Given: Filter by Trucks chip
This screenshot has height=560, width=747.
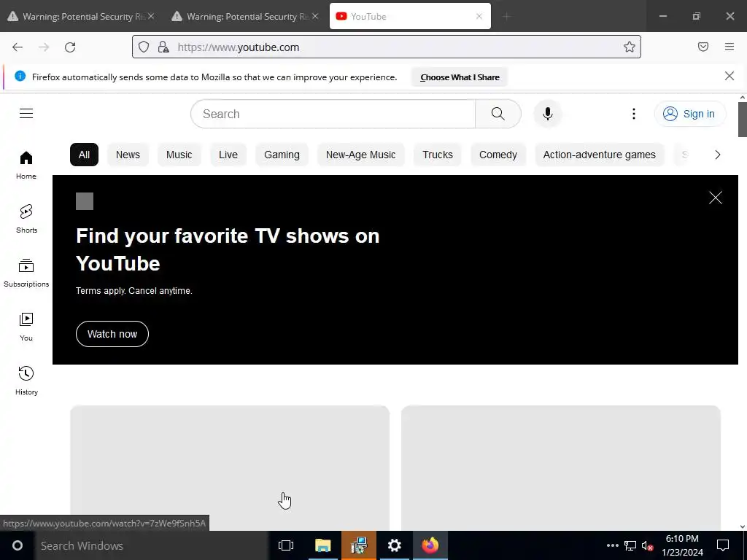Looking at the screenshot, I should point(438,155).
